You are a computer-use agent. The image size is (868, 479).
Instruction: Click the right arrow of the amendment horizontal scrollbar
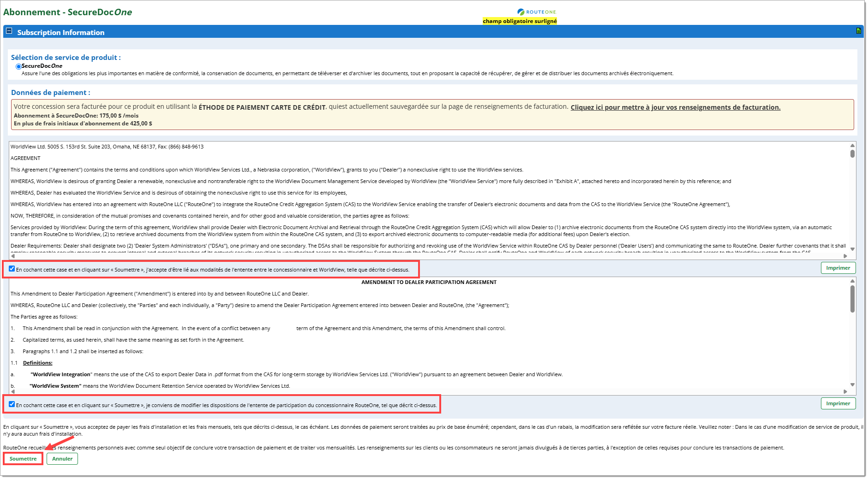[845, 391]
